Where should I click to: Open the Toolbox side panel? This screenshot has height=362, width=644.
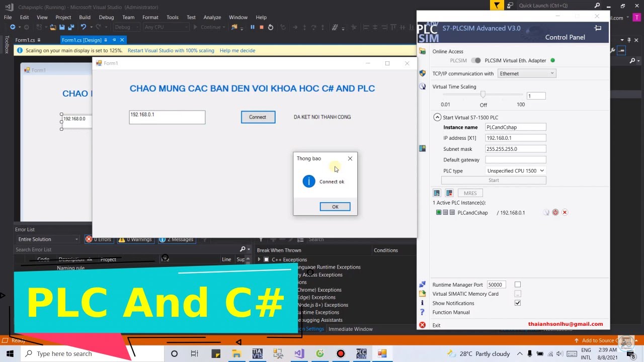[7, 44]
